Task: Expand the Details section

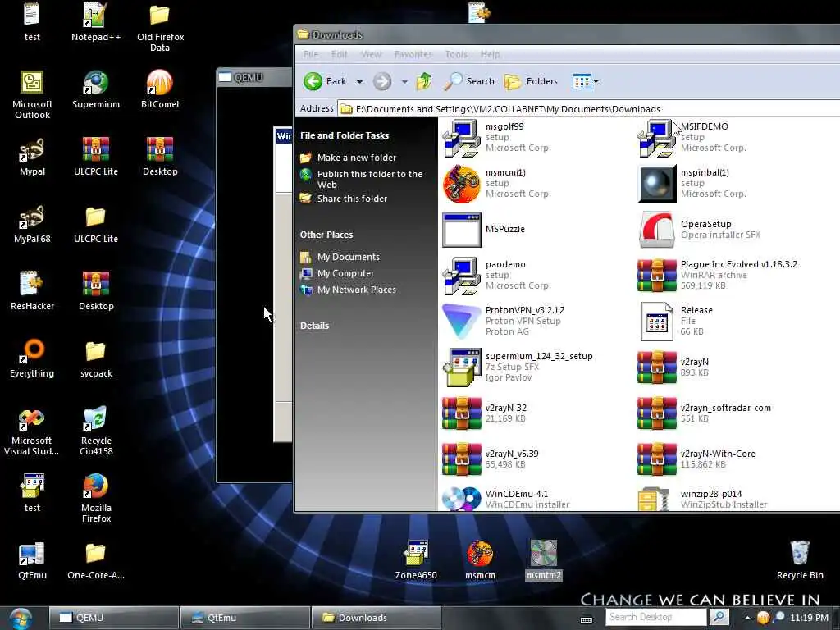Action: [314, 326]
